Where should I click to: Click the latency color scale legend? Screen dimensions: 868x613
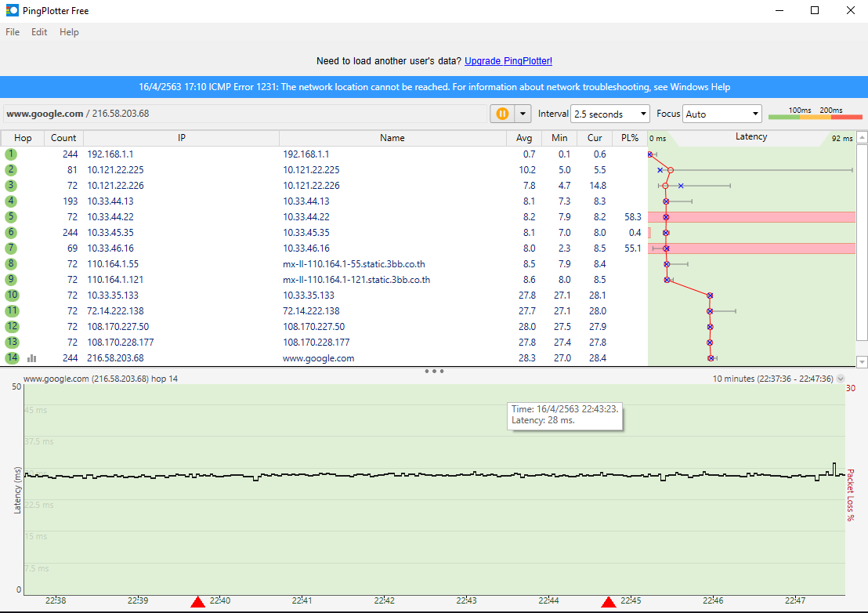[x=815, y=114]
